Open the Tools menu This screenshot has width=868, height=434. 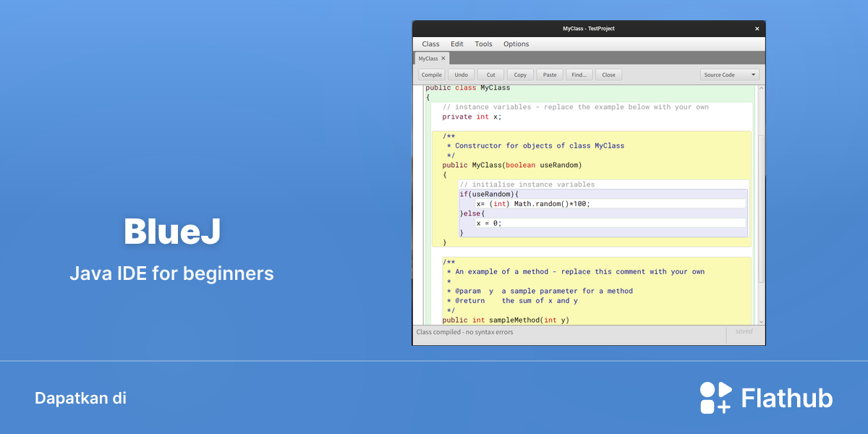[483, 44]
